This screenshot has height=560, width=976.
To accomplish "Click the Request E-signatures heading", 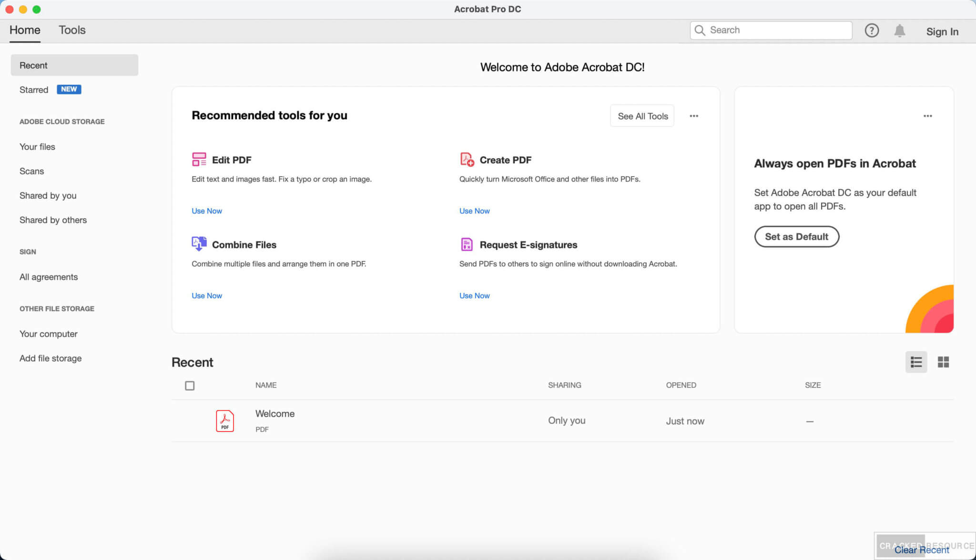I will pyautogui.click(x=528, y=244).
